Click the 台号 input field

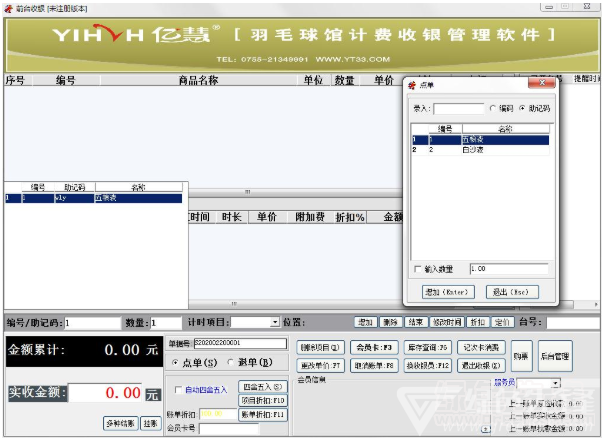pyautogui.click(x=573, y=323)
